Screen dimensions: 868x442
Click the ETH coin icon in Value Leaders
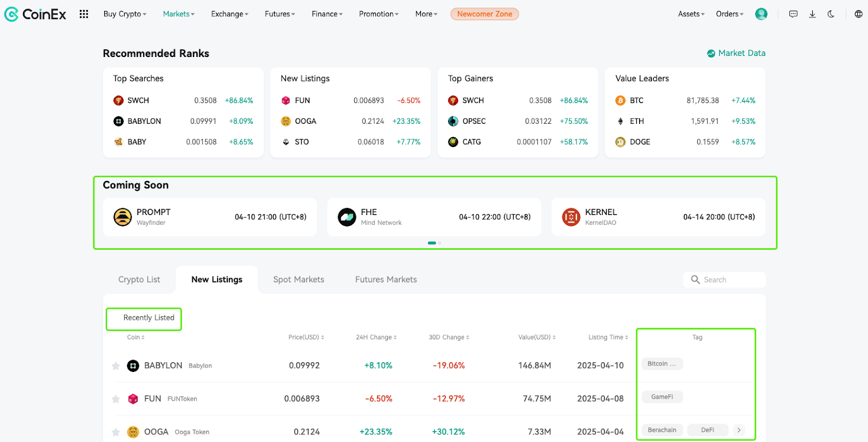[x=620, y=121]
